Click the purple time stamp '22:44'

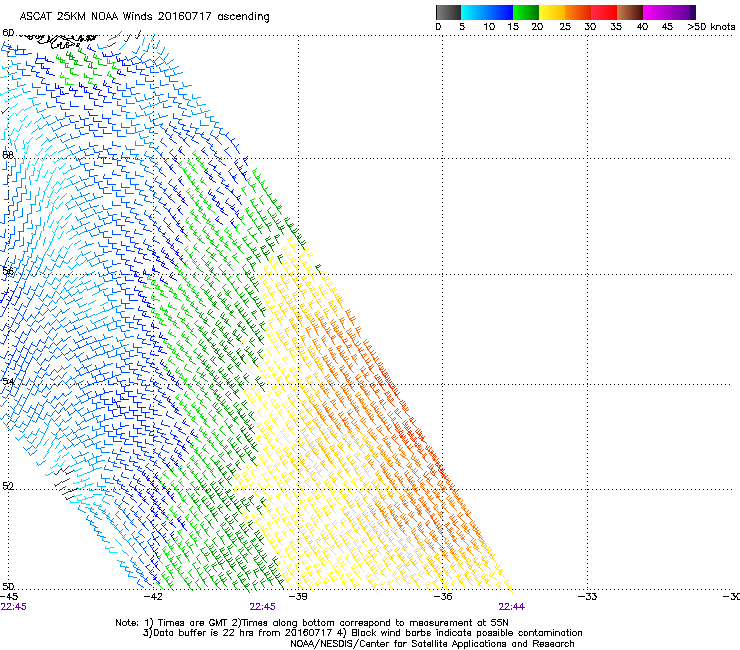(x=512, y=607)
